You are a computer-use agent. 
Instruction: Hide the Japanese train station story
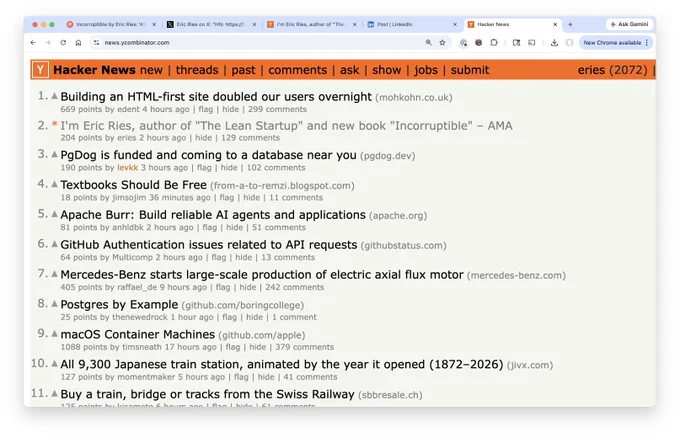pos(266,377)
